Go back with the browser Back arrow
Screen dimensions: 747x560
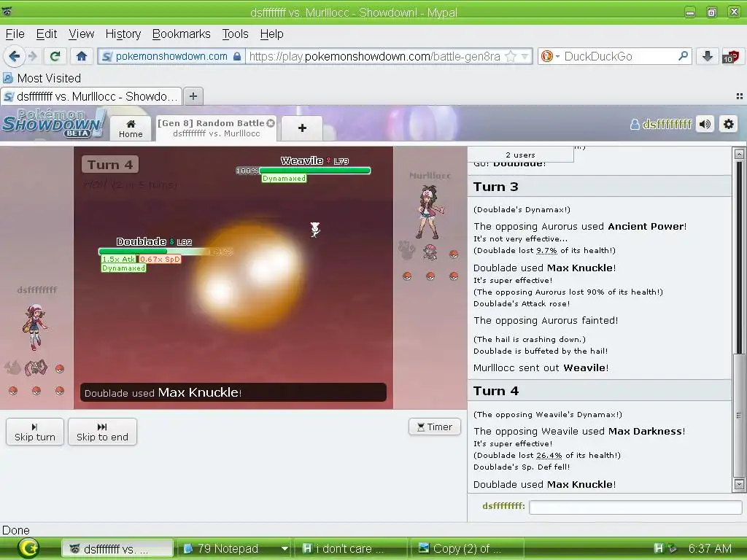click(x=14, y=56)
